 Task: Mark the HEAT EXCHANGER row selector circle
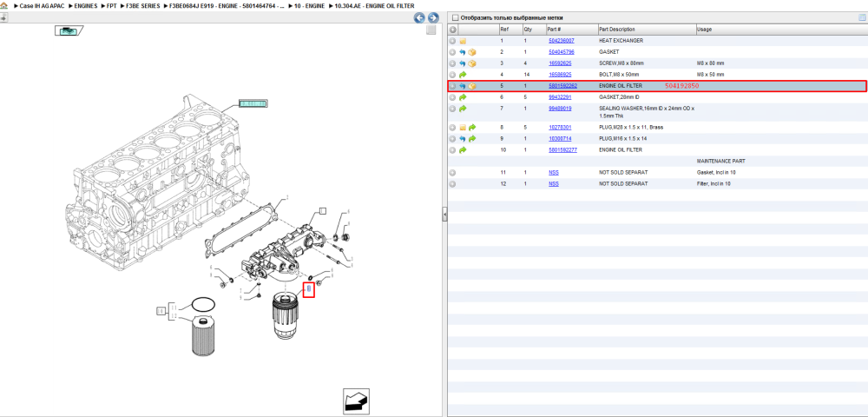pyautogui.click(x=453, y=41)
